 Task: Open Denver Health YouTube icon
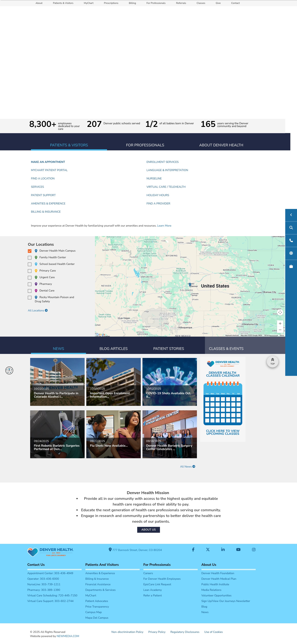[x=238, y=550]
